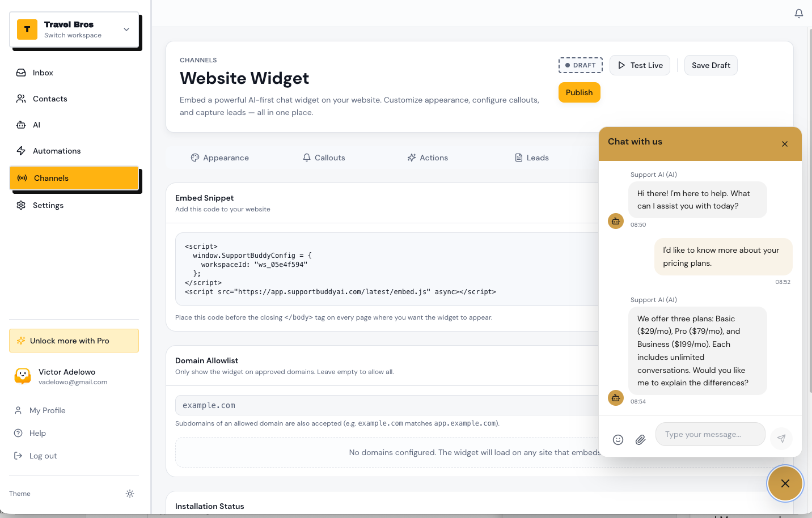Image resolution: width=812 pixels, height=518 pixels.
Task: Open Inbox from the sidebar
Action: coord(74,73)
